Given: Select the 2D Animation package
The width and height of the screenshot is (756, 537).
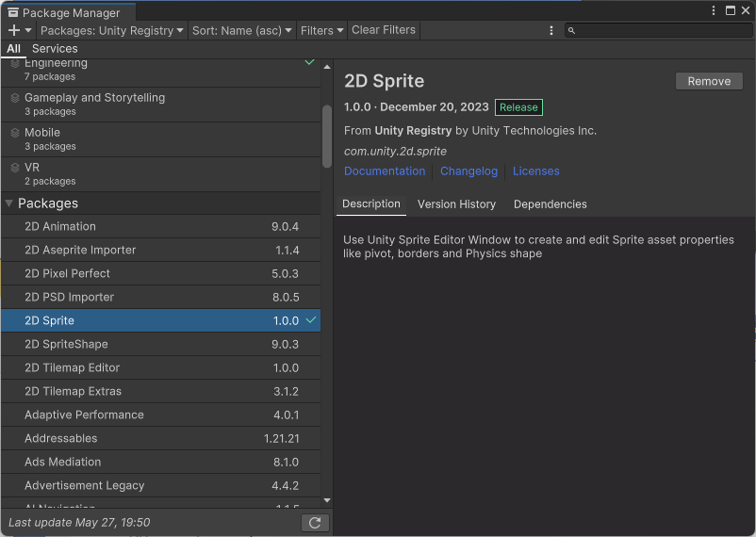Looking at the screenshot, I should tap(161, 226).
